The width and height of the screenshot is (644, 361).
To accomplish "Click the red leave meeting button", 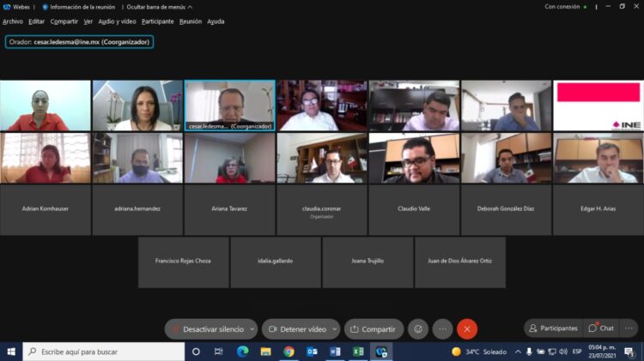I will coord(467,328).
